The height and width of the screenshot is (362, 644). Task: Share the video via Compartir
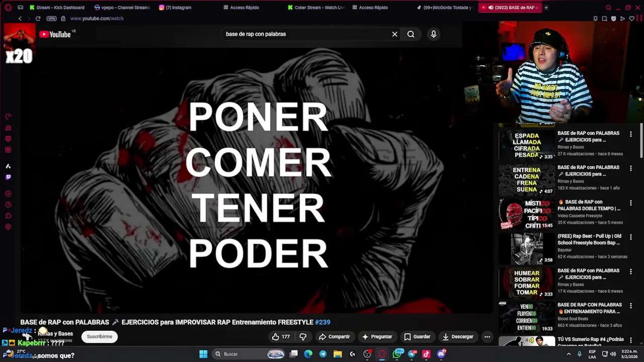tap(334, 337)
